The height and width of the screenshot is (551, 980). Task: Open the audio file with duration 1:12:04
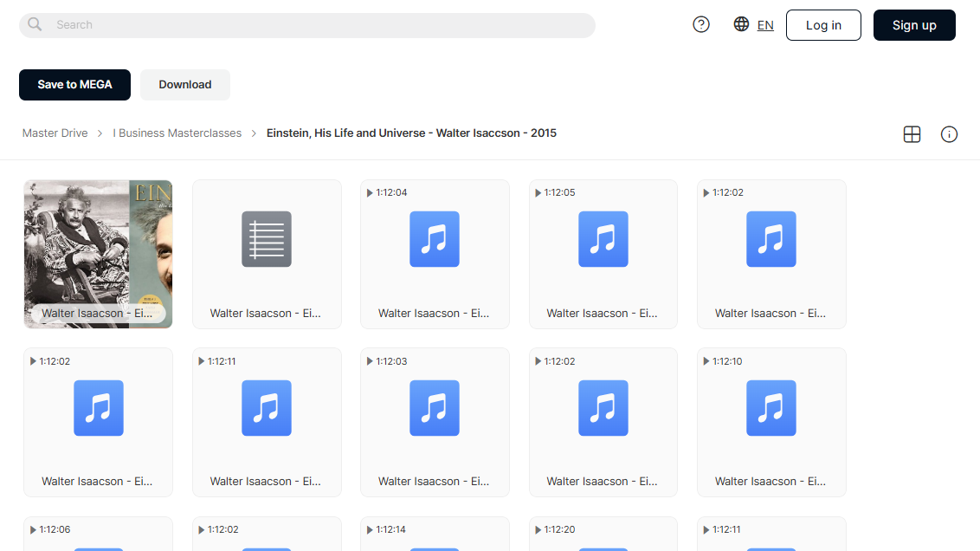435,254
